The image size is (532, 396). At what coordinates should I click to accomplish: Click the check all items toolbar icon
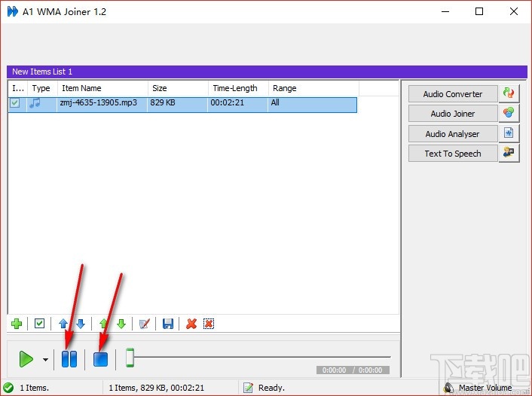(x=39, y=324)
